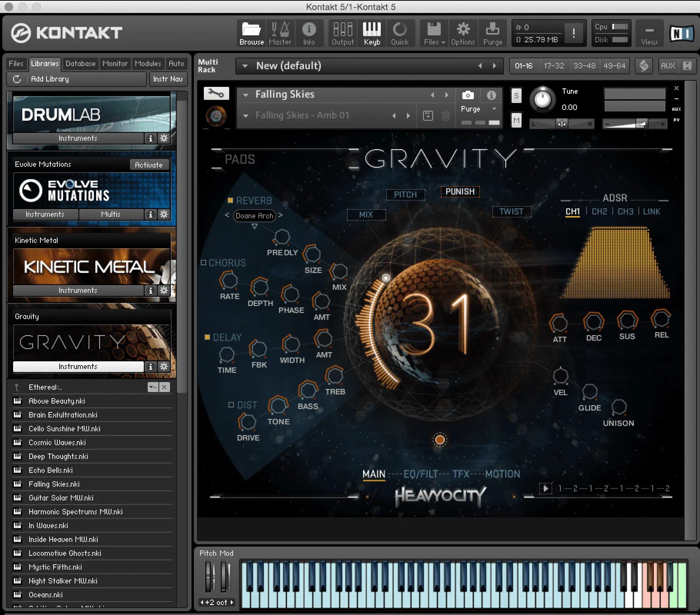
Task: Expand the Falling Skies - Amb 01 snapshot dropdown
Action: [x=246, y=115]
